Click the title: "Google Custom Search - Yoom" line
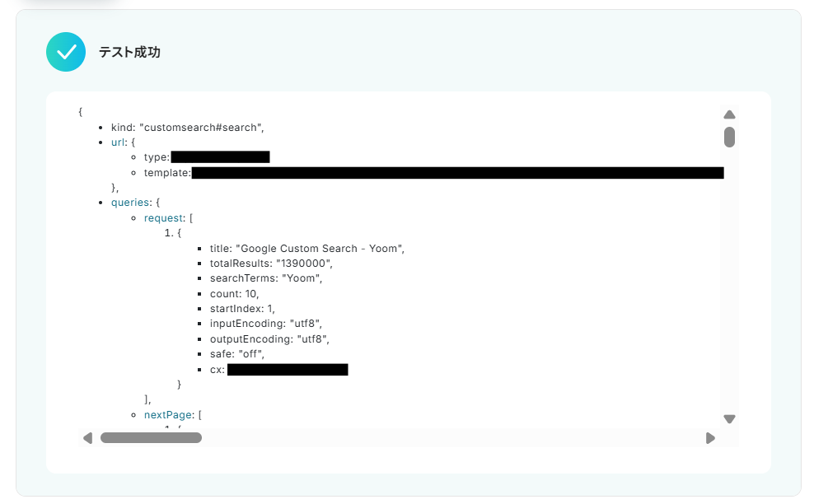Screen dimensions: 828x504 [x=306, y=249]
